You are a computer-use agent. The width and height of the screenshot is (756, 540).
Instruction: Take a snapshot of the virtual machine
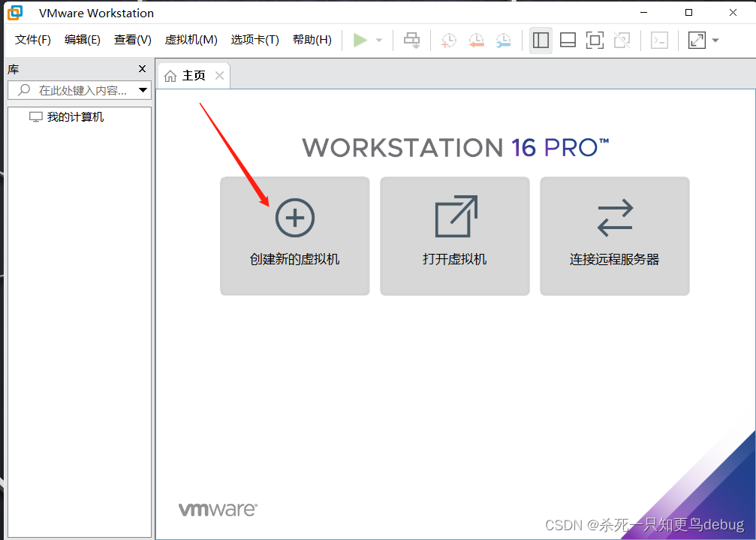coord(449,41)
